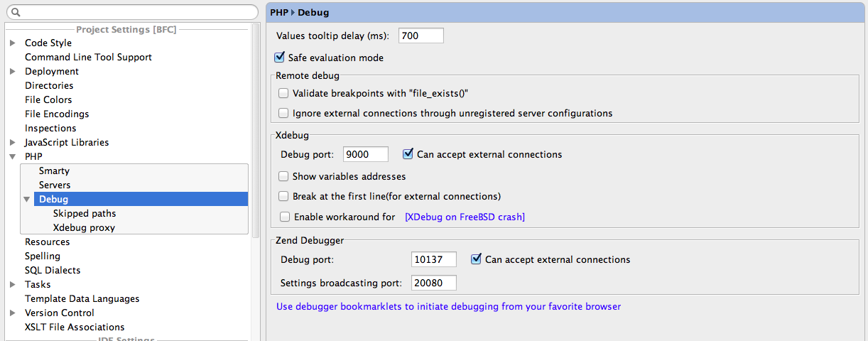The height and width of the screenshot is (341, 868).
Task: Open debugger bookmarklets link
Action: (x=448, y=307)
